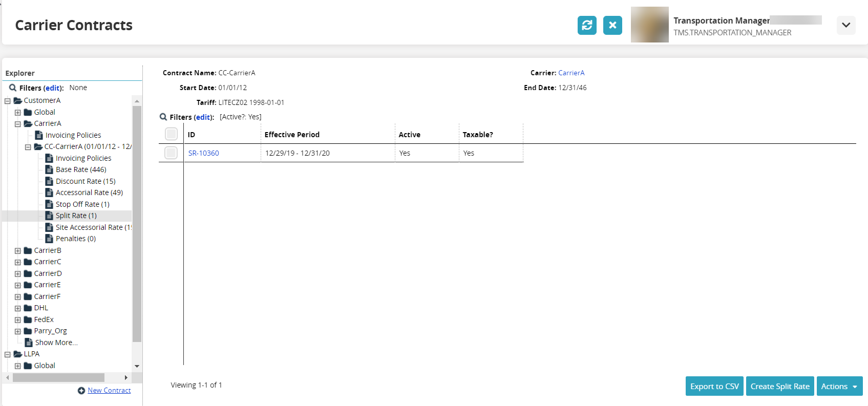Screen dimensions: 868x406
Task: Sort by Effective Period column header
Action: tap(292, 135)
